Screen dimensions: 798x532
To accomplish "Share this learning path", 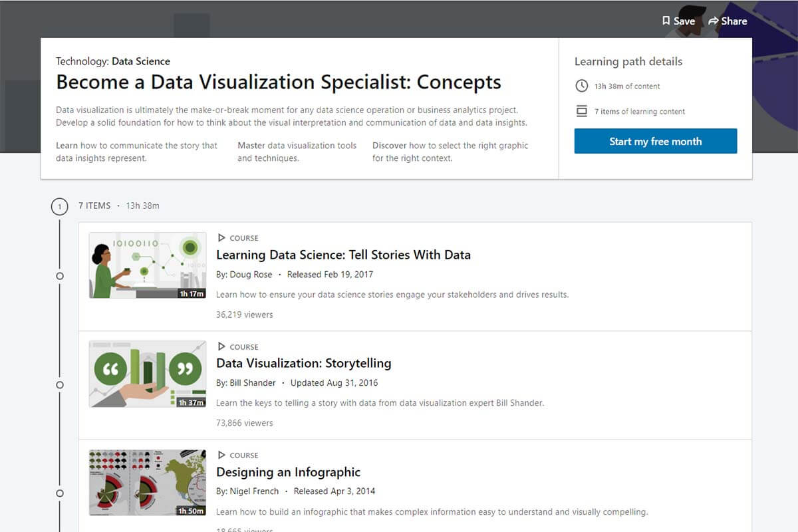I will tap(728, 21).
